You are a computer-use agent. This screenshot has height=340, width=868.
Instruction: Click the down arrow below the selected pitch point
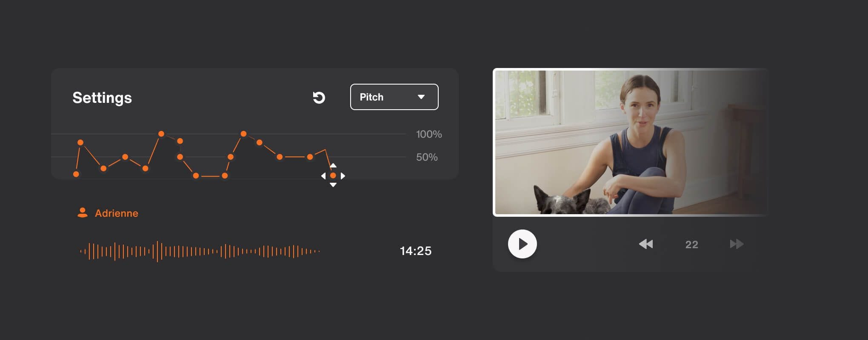pos(333,185)
